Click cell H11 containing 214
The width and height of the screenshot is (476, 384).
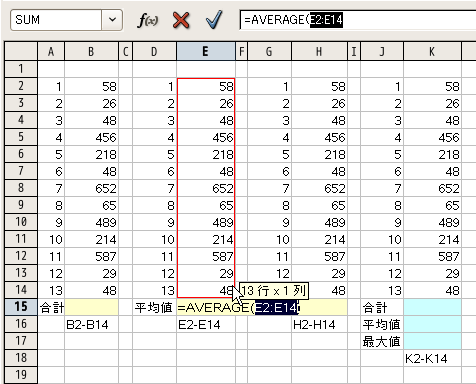319,239
